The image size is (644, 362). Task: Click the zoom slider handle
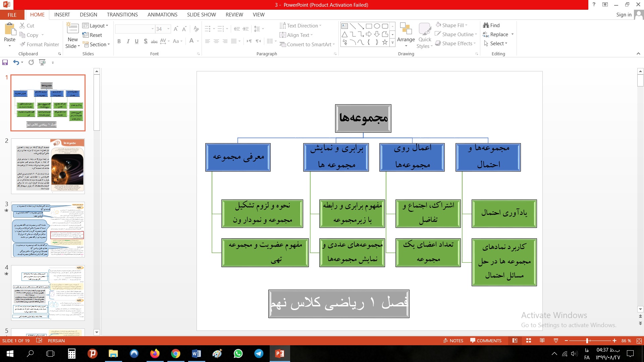pos(587,341)
